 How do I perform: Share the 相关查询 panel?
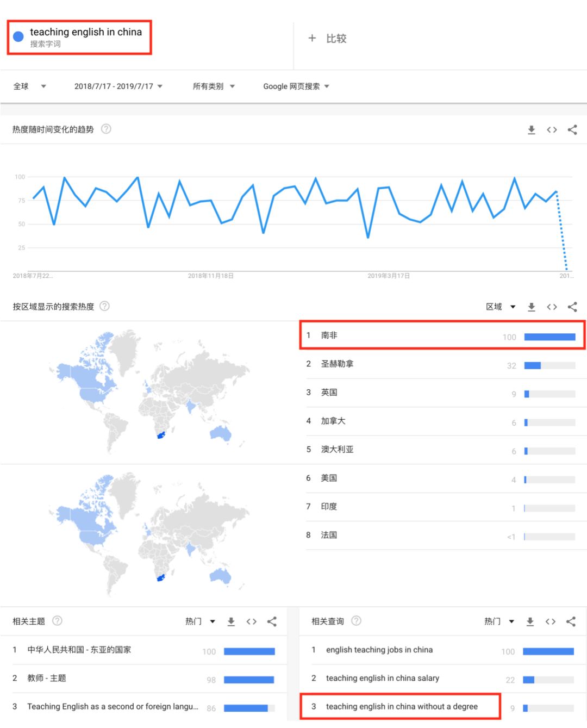tap(571, 621)
